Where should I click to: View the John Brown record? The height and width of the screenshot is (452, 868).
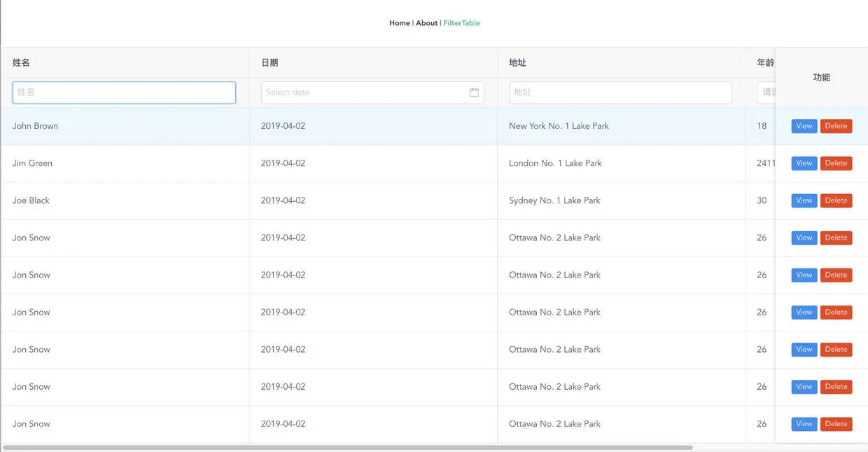[x=804, y=126]
